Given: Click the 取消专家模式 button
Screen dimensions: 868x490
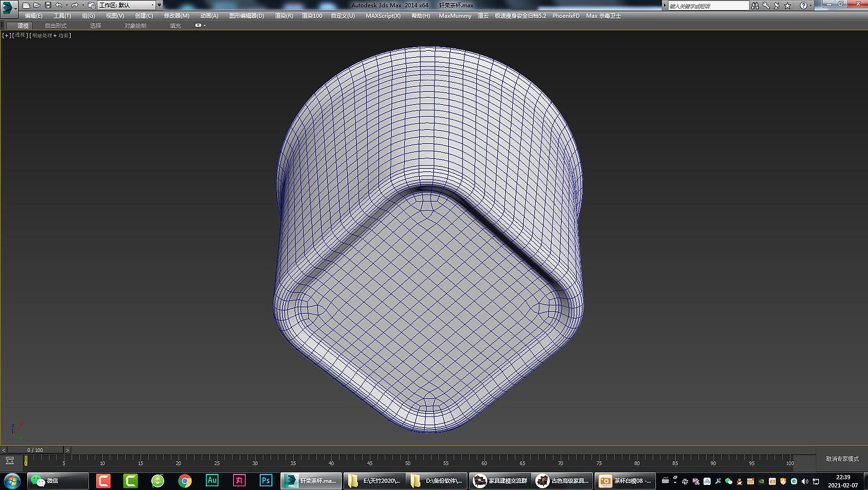Looking at the screenshot, I should click(842, 459).
